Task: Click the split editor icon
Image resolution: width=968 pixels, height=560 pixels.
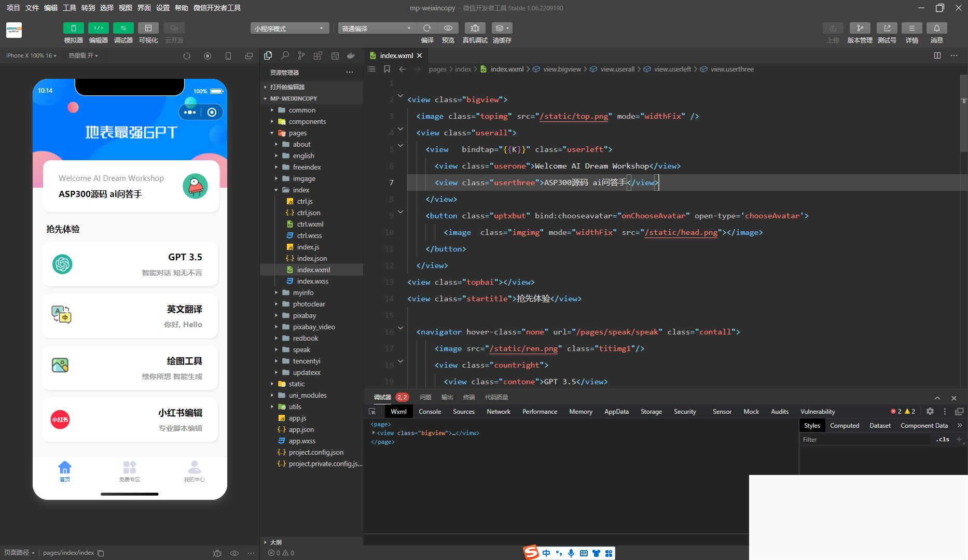Action: point(937,55)
